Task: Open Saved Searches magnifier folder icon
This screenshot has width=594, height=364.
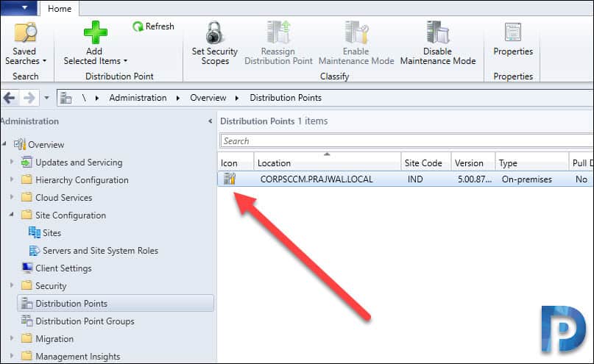Action: point(25,32)
